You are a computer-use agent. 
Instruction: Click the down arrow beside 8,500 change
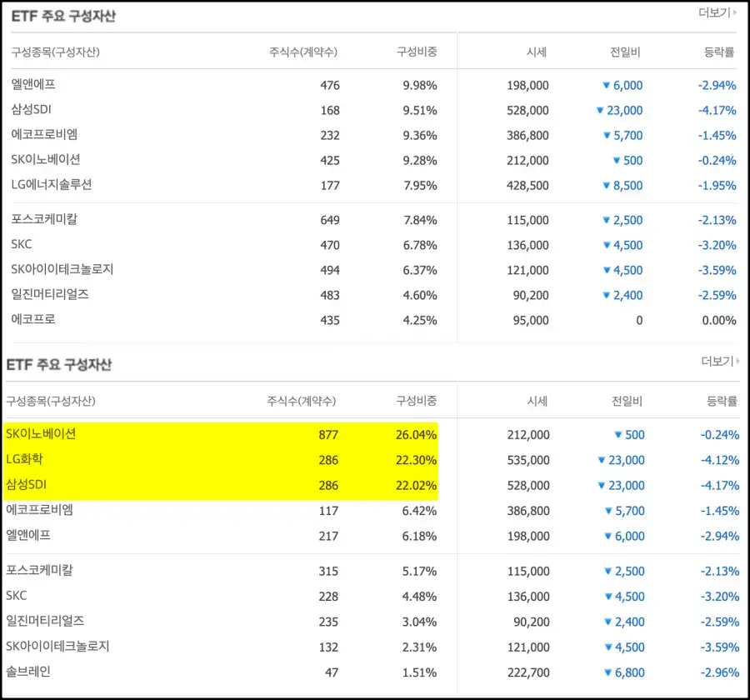coord(606,185)
